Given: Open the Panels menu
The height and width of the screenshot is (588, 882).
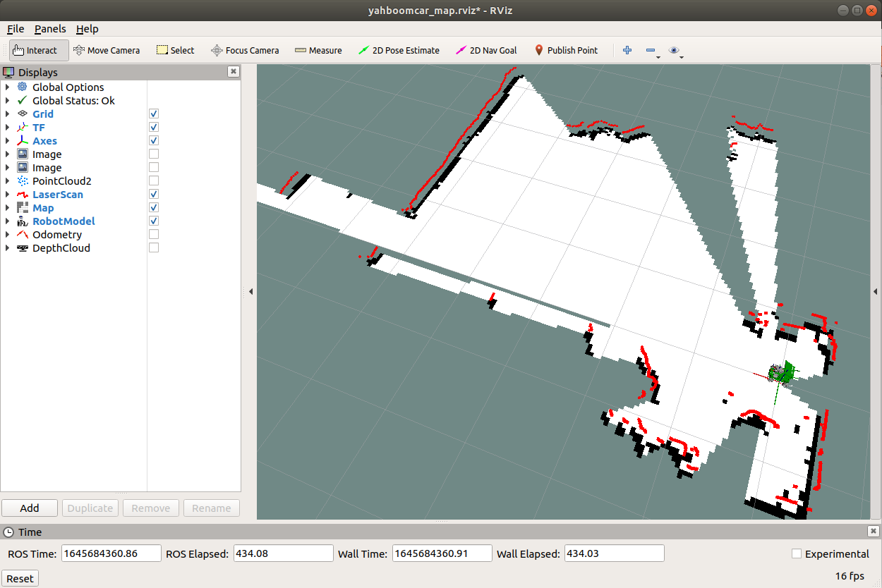Looking at the screenshot, I should (x=50, y=29).
